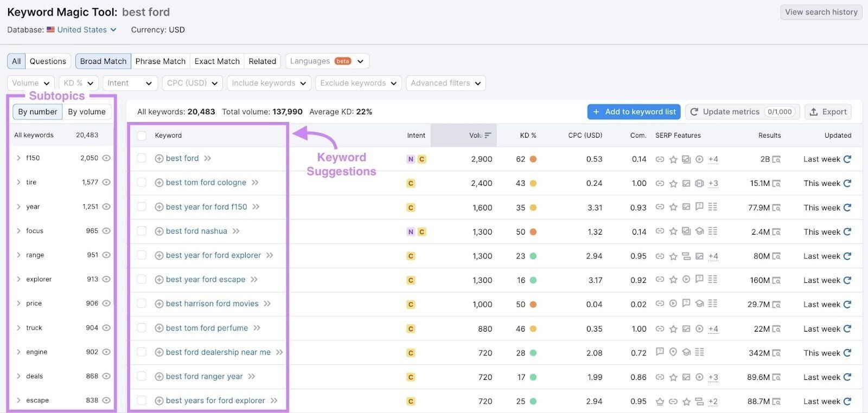This screenshot has width=868, height=413.
Task: Tick checkbox for best year for ford f150
Action: point(142,206)
